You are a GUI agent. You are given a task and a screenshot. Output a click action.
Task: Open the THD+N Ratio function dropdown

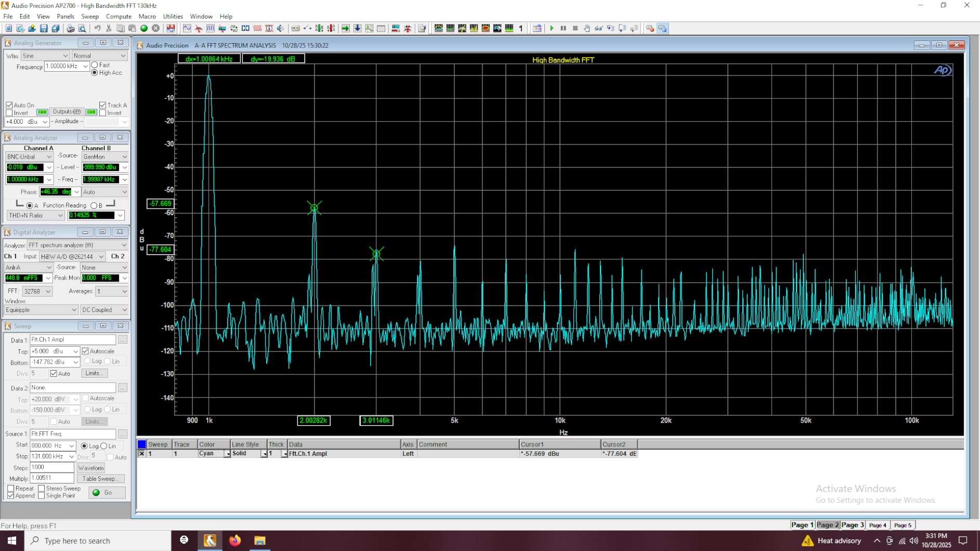35,215
